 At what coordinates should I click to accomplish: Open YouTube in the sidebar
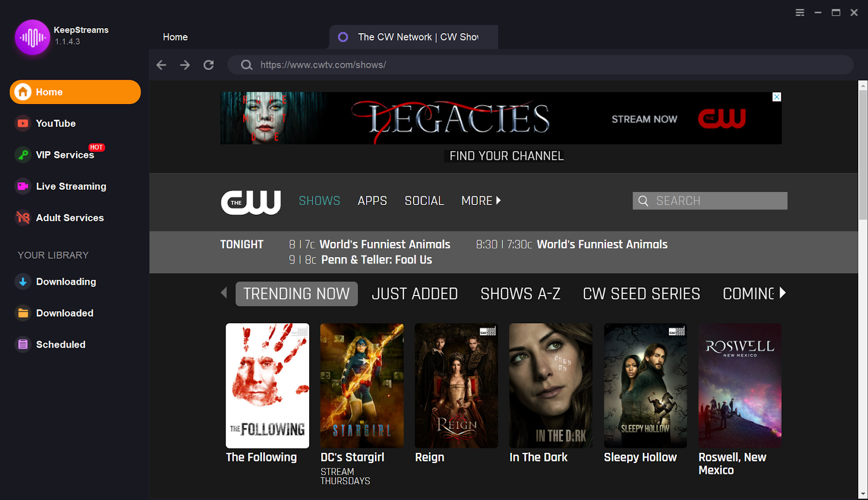click(x=55, y=124)
